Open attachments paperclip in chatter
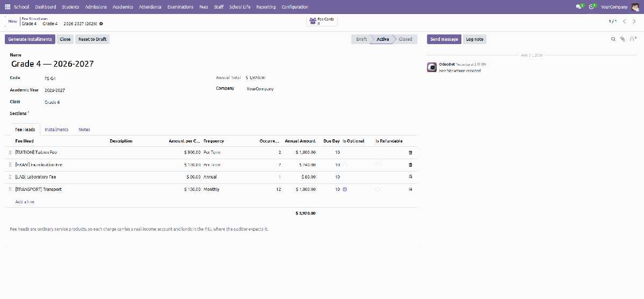644x299 pixels. (x=623, y=39)
